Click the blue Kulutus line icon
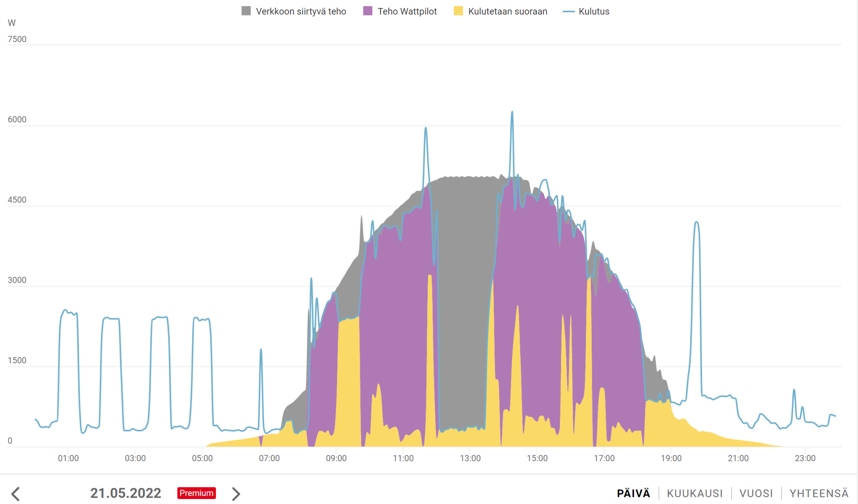 568,11
